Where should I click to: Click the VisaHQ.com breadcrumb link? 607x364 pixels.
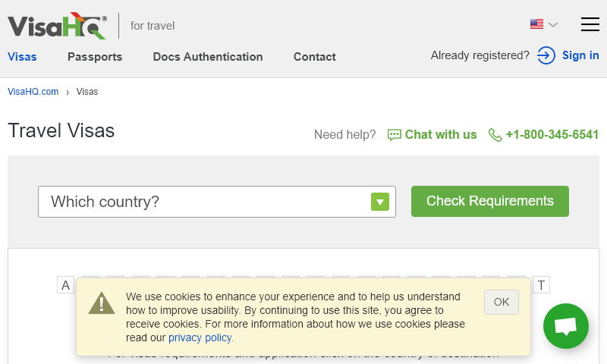point(33,92)
